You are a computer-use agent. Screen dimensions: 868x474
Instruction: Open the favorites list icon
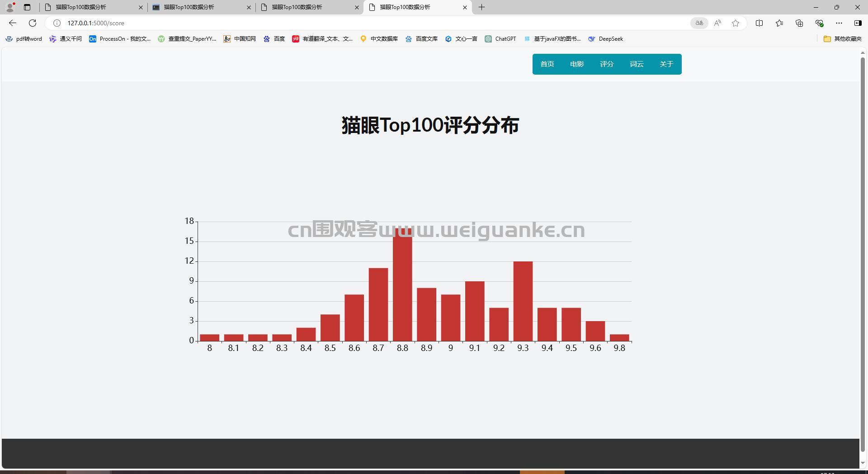[x=779, y=23]
